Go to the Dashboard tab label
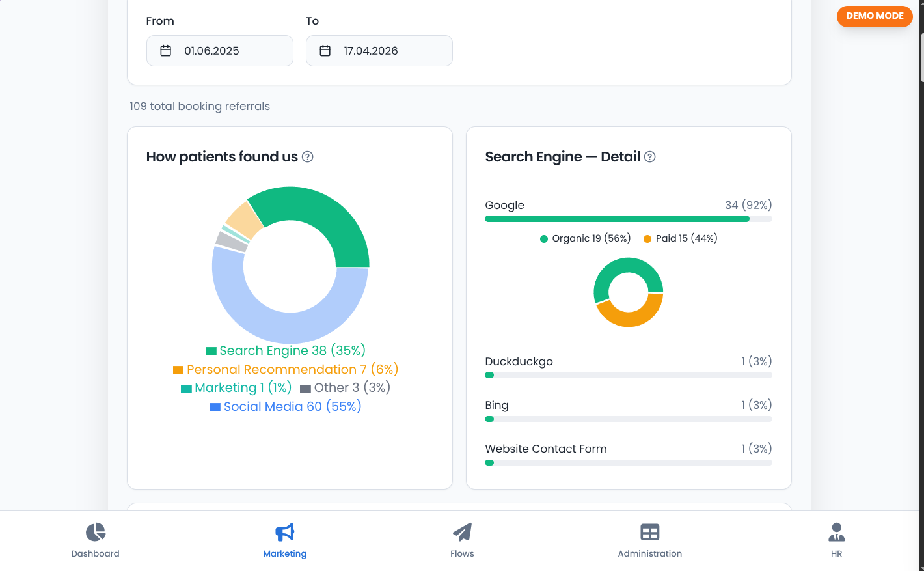The image size is (924, 571). click(96, 554)
